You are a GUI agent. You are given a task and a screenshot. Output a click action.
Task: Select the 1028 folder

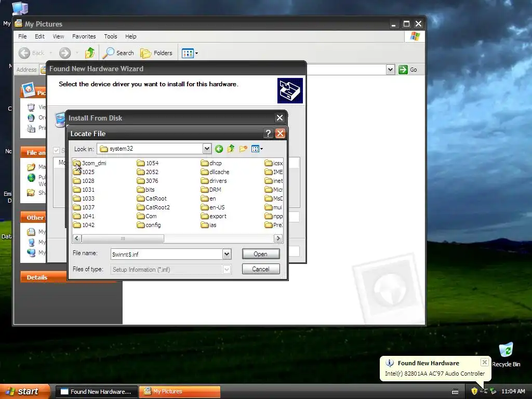pyautogui.click(x=84, y=181)
